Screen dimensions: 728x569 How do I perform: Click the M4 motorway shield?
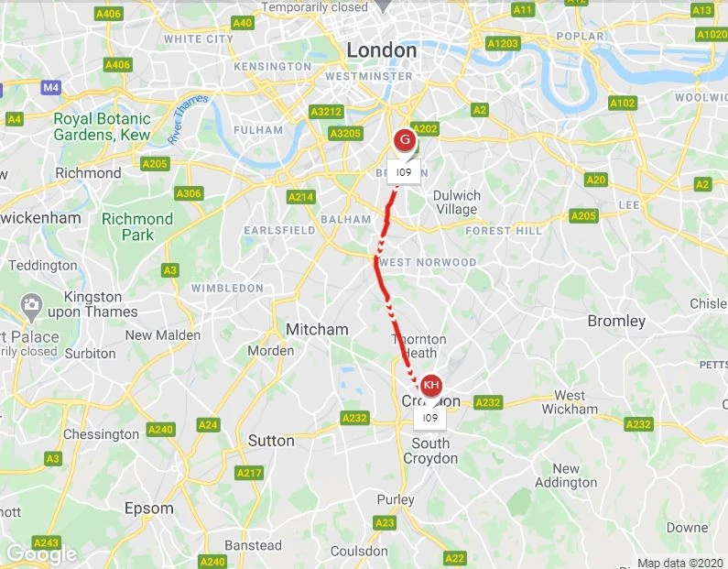point(50,87)
